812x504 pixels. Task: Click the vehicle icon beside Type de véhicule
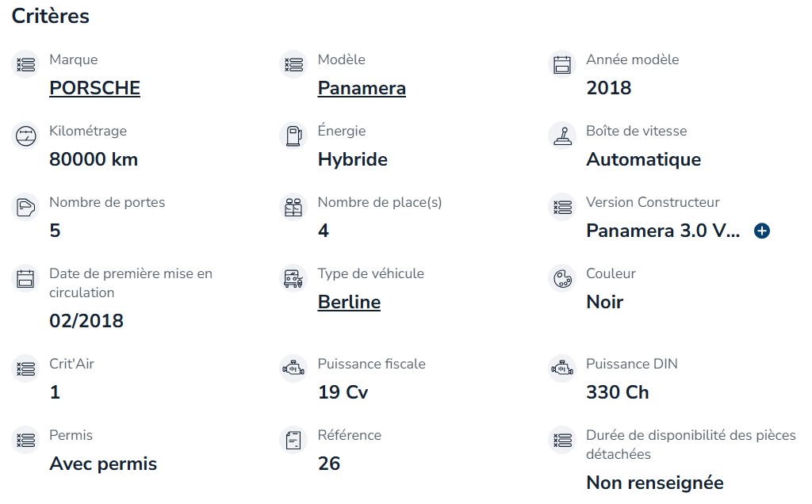tap(293, 279)
